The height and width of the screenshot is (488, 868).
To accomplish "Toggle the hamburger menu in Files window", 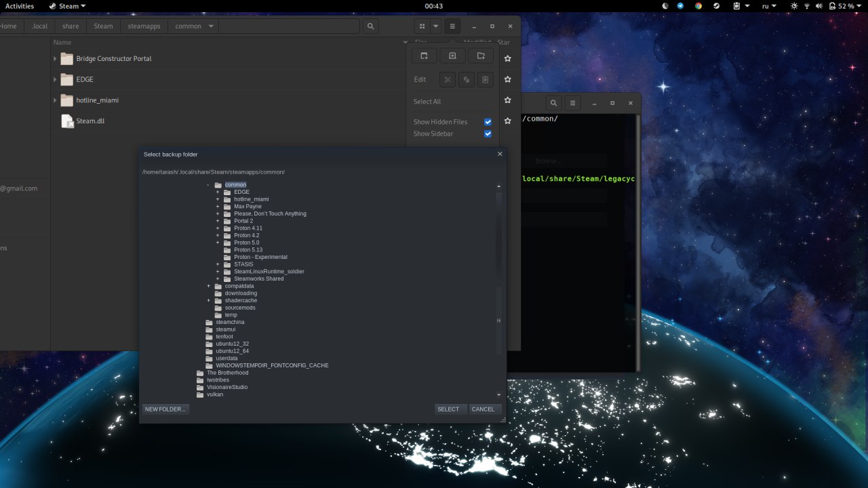I will coord(452,26).
